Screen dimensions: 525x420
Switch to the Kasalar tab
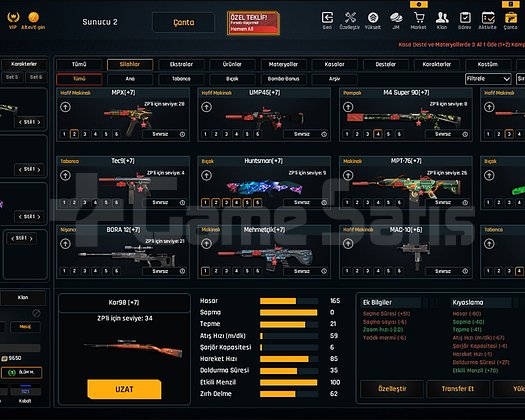tap(334, 64)
